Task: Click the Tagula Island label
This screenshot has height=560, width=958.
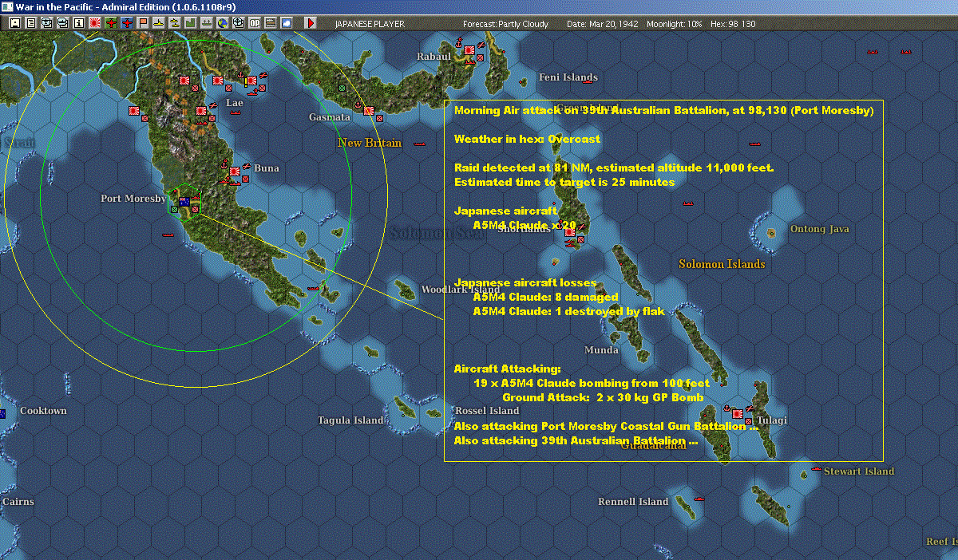Action: [x=350, y=420]
